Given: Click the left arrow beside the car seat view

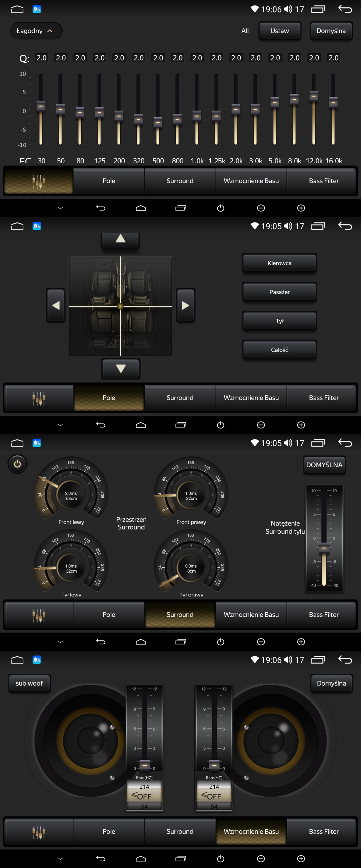Looking at the screenshot, I should pos(56,305).
